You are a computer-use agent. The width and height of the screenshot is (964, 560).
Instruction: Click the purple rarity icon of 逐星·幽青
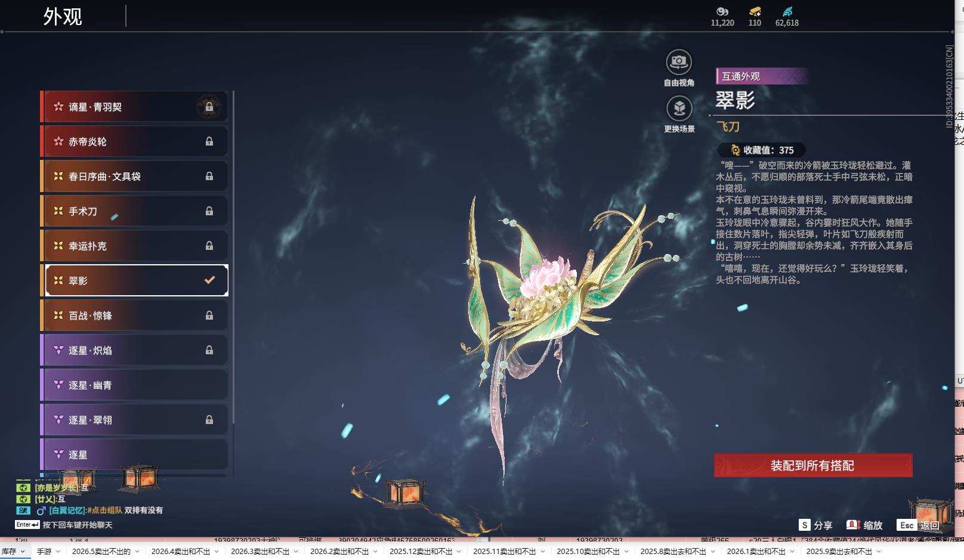click(x=58, y=385)
